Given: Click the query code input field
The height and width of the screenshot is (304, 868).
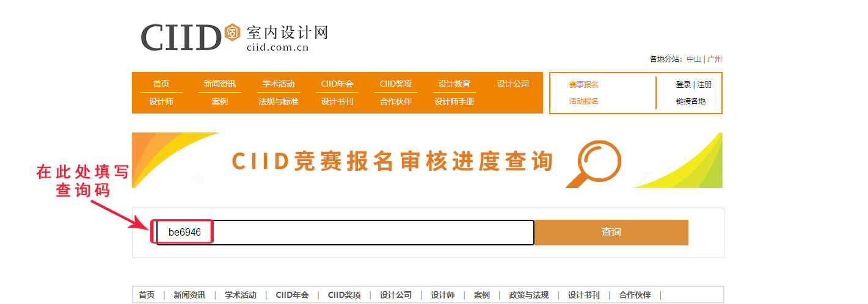Looking at the screenshot, I should 345,233.
